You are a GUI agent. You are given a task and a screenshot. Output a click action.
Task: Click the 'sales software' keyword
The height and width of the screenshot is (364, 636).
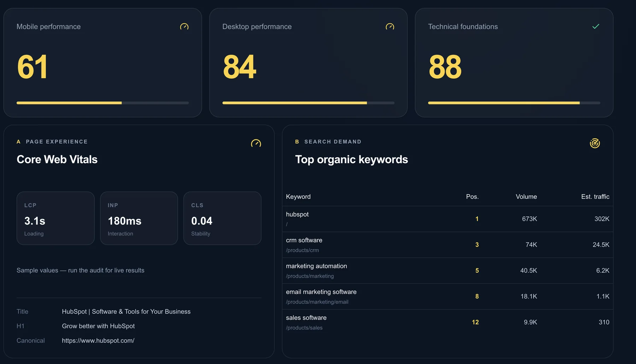[306, 318]
